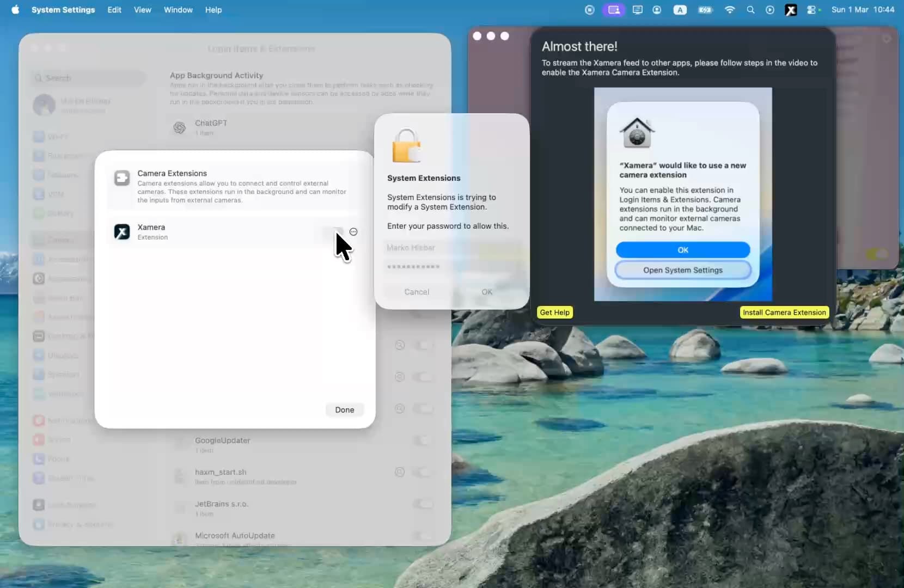The height and width of the screenshot is (588, 904).
Task: Click the Wi-Fi icon in the menu bar
Action: click(x=730, y=9)
